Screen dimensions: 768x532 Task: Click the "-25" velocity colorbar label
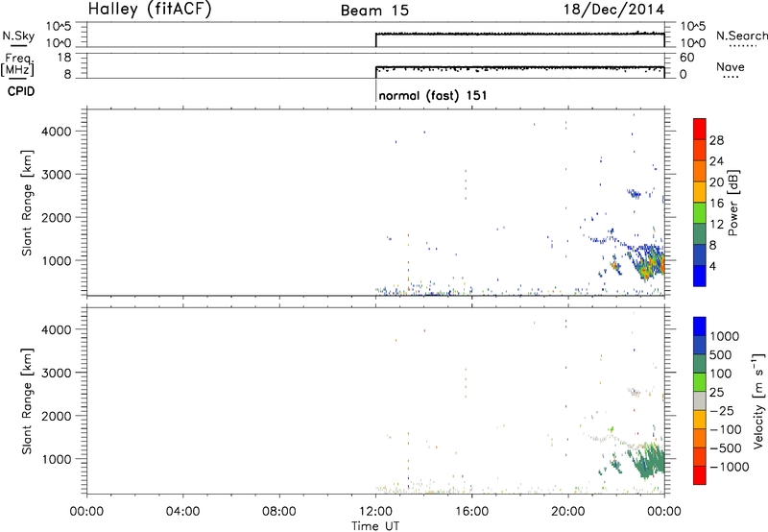[x=722, y=411]
